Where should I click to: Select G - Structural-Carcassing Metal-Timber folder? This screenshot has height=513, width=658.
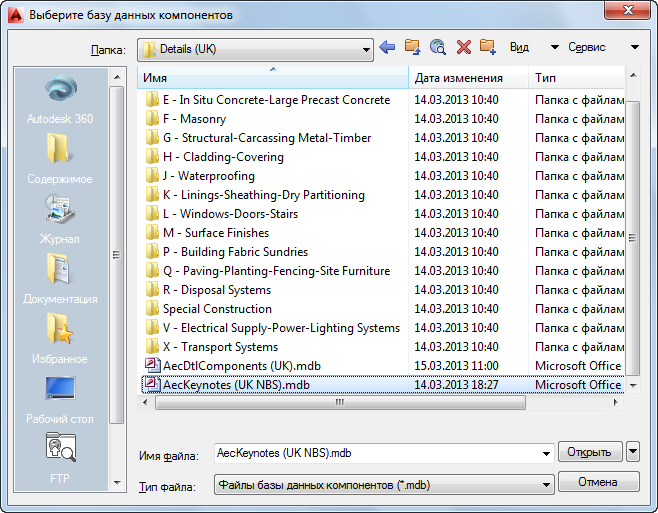tap(267, 138)
